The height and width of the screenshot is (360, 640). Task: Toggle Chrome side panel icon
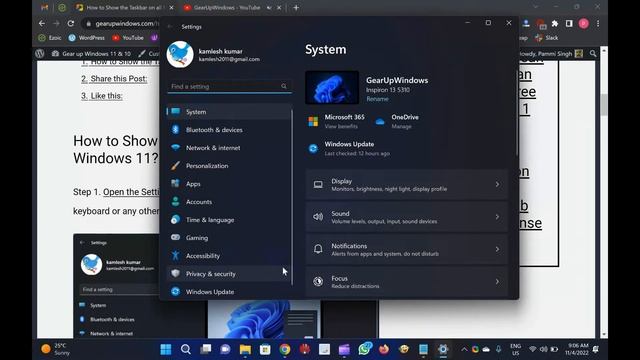(569, 24)
